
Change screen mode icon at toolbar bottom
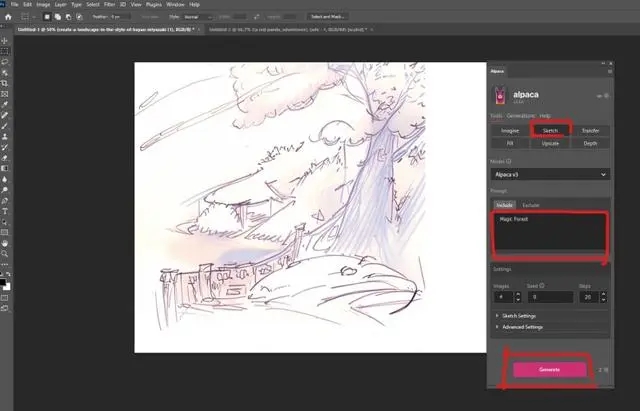(x=4, y=309)
